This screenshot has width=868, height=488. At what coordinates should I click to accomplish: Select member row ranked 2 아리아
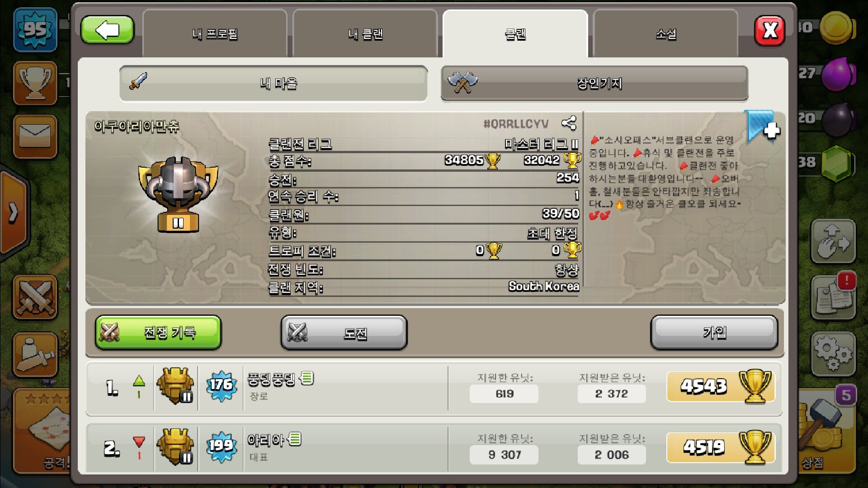434,448
